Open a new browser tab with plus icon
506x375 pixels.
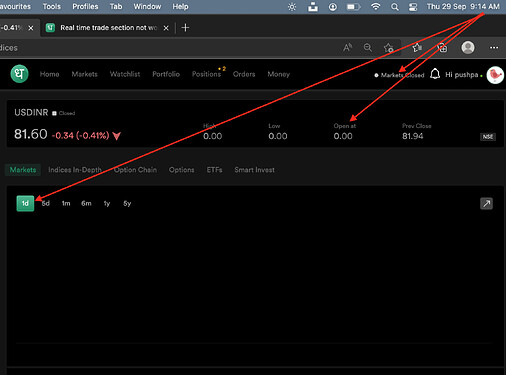[x=185, y=28]
